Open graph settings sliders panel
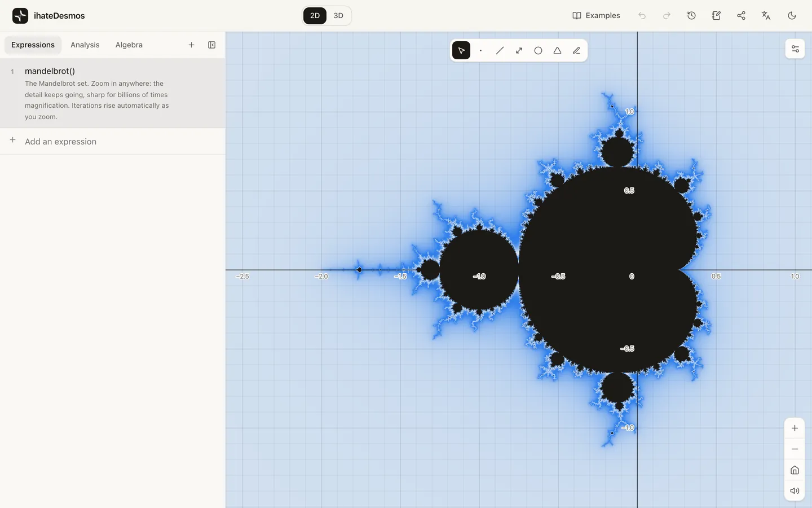 795,49
